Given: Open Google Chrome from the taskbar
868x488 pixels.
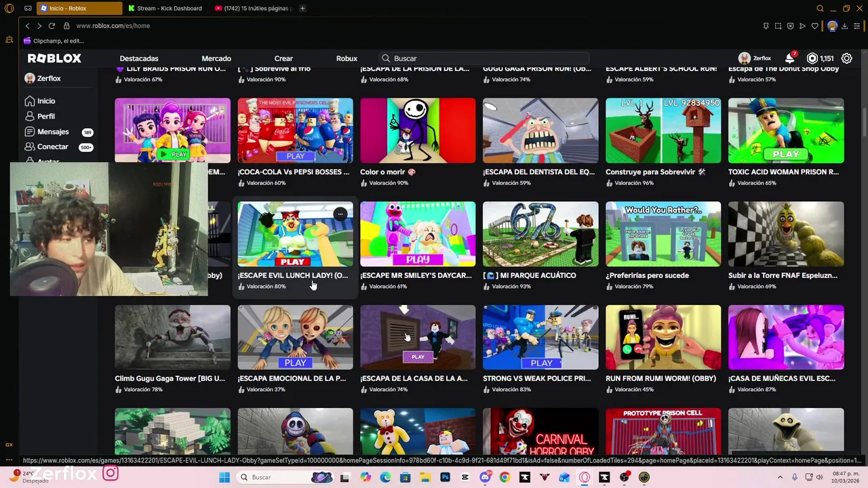Looking at the screenshot, I should pyautogui.click(x=505, y=477).
